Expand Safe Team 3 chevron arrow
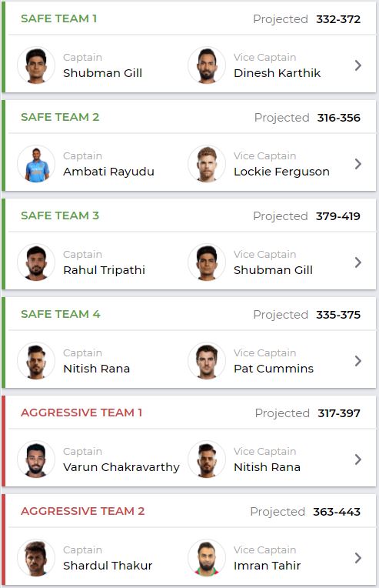This screenshot has width=379, height=588. [x=358, y=262]
